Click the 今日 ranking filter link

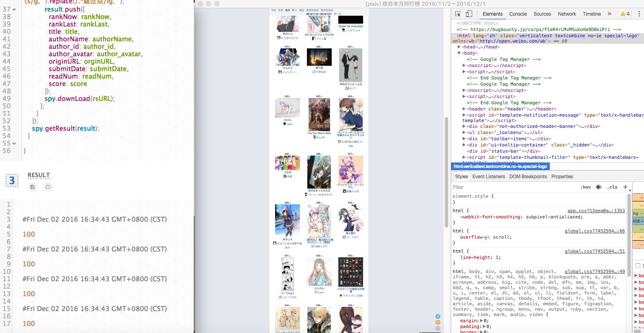[273, 10]
